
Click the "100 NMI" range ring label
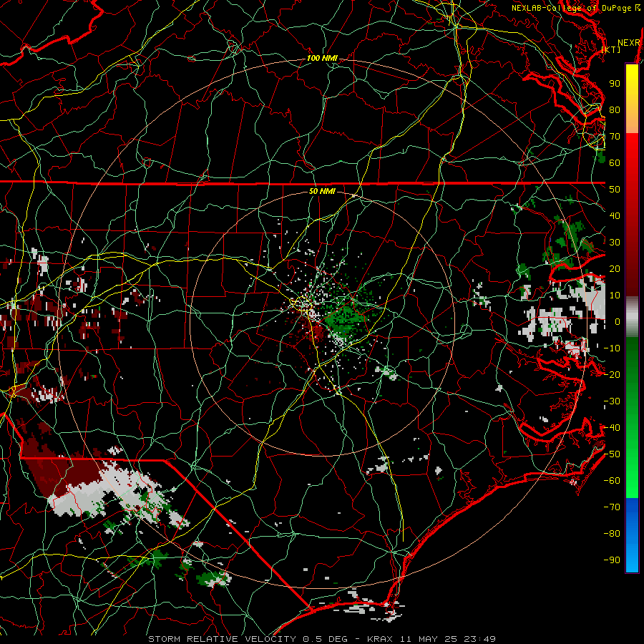(322, 59)
